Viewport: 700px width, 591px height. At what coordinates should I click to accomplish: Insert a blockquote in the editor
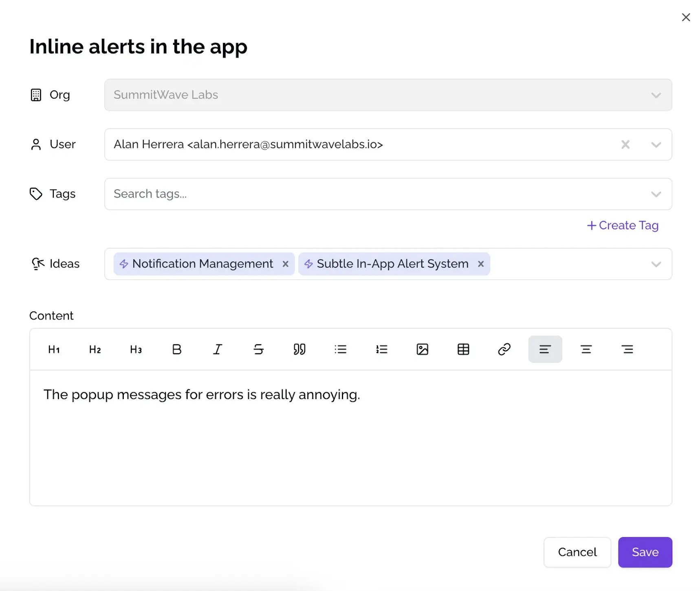click(x=299, y=349)
